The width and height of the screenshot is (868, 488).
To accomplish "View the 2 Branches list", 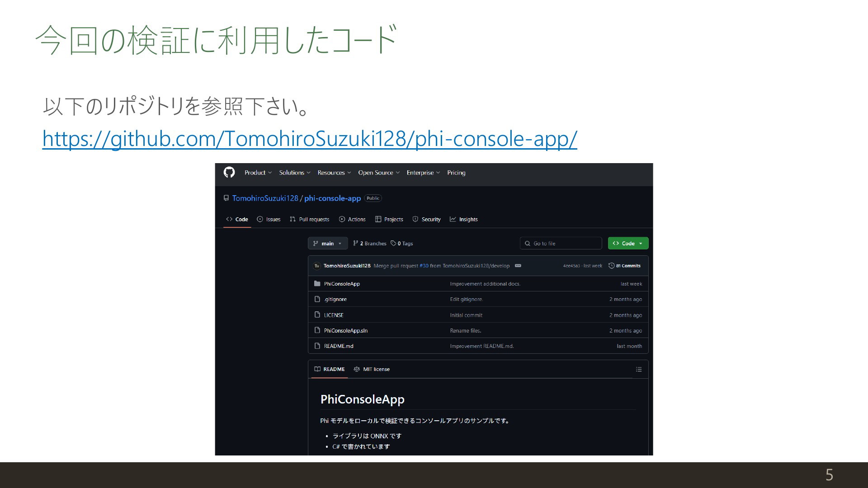I will tap(370, 244).
